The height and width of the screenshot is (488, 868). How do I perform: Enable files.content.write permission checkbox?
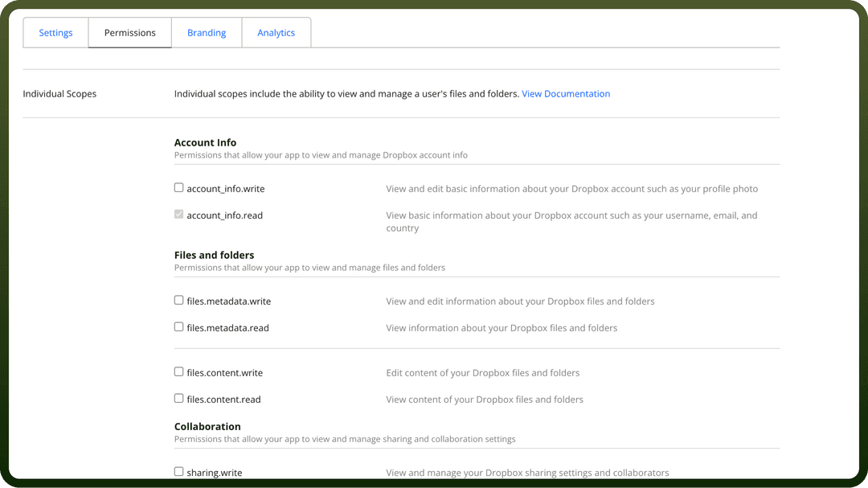click(178, 371)
